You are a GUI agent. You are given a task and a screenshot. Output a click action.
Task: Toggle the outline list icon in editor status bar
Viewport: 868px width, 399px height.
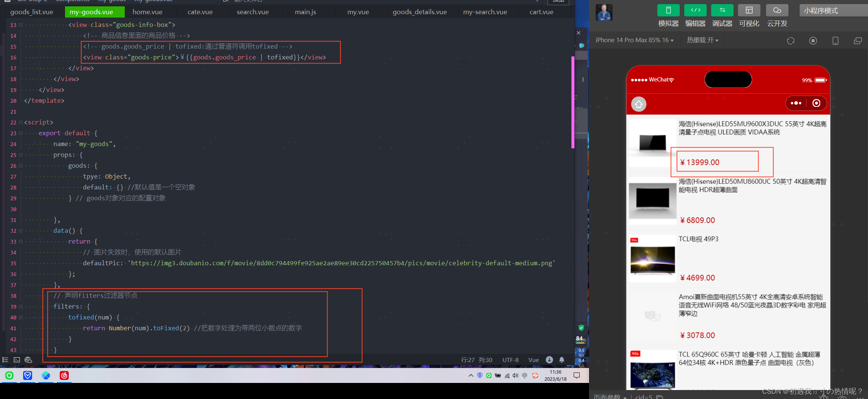(x=5, y=360)
